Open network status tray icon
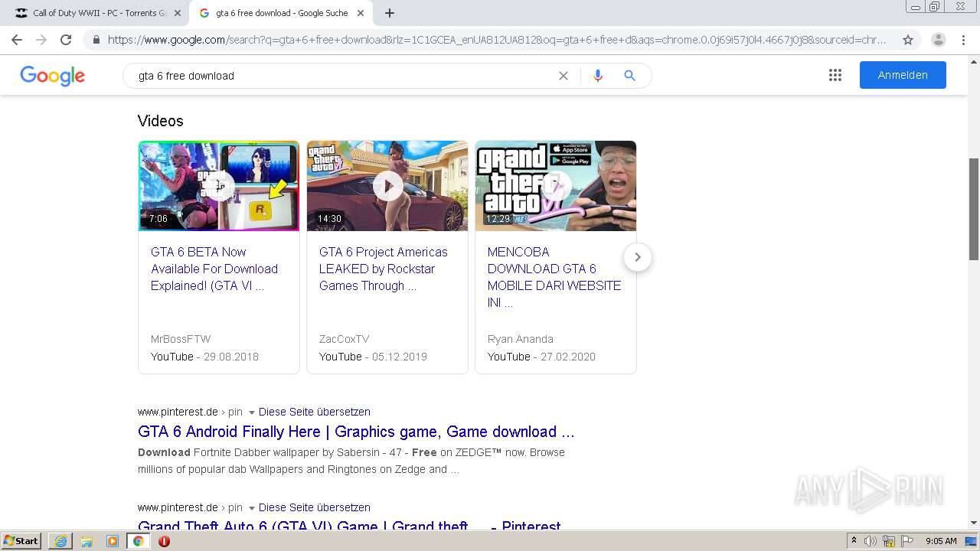Viewport: 980px width, 551px height. (889, 541)
